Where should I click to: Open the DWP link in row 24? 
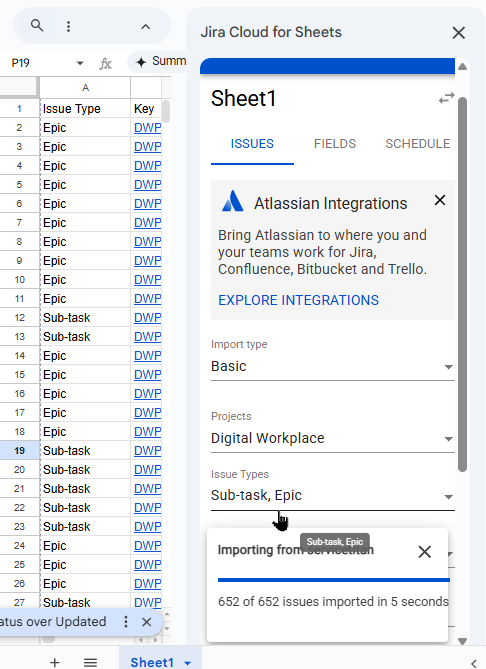point(147,546)
